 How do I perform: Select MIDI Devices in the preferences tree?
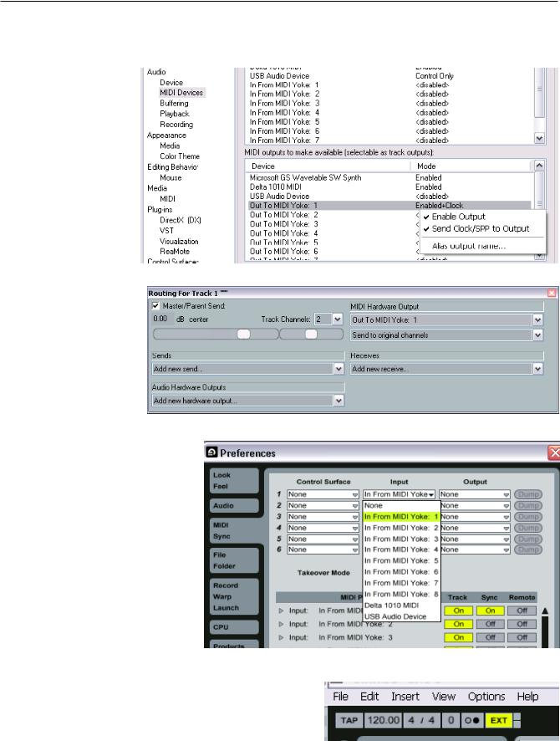pos(181,93)
